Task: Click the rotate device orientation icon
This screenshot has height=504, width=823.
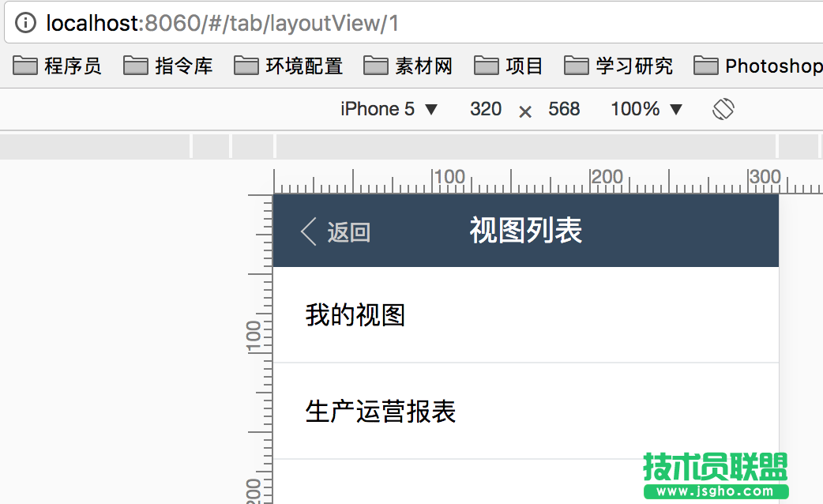Action: point(723,109)
